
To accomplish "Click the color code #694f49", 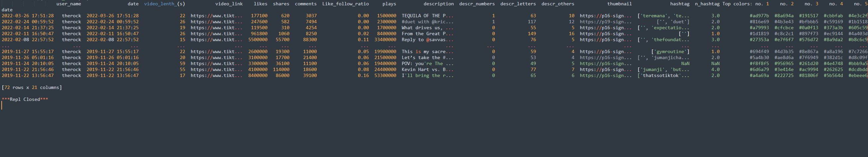I will click(760, 52).
